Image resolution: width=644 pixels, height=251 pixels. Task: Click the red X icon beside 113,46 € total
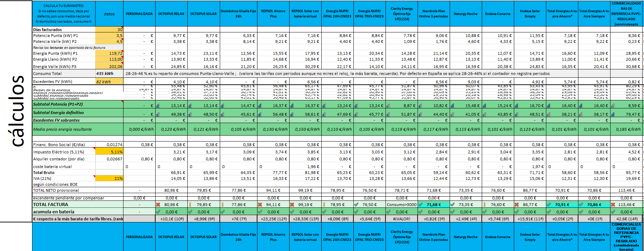pos(613,205)
